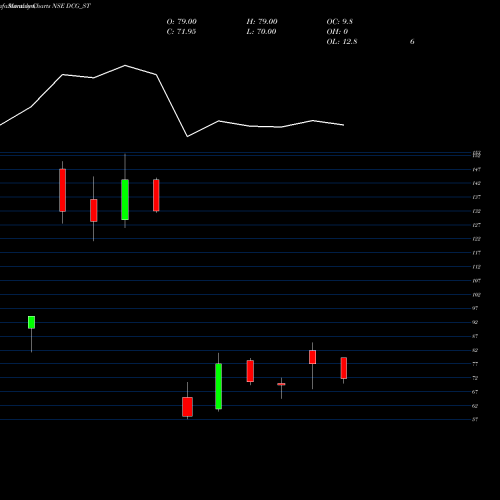This screenshot has height=500, width=500.
Task: Click the white indicator line's highest peak
Action: (125, 65)
